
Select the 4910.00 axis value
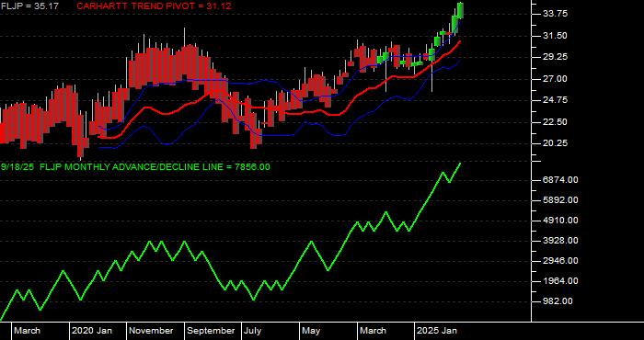(x=560, y=221)
